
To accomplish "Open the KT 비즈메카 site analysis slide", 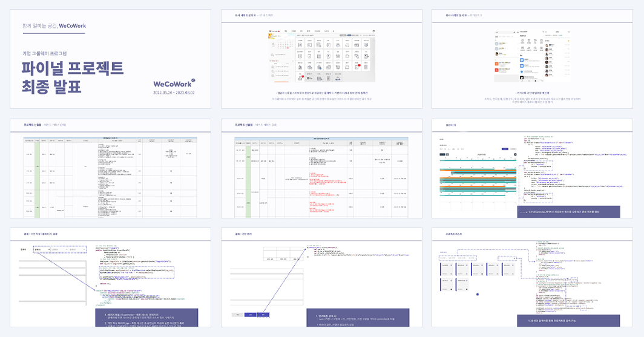I will click(x=321, y=59).
